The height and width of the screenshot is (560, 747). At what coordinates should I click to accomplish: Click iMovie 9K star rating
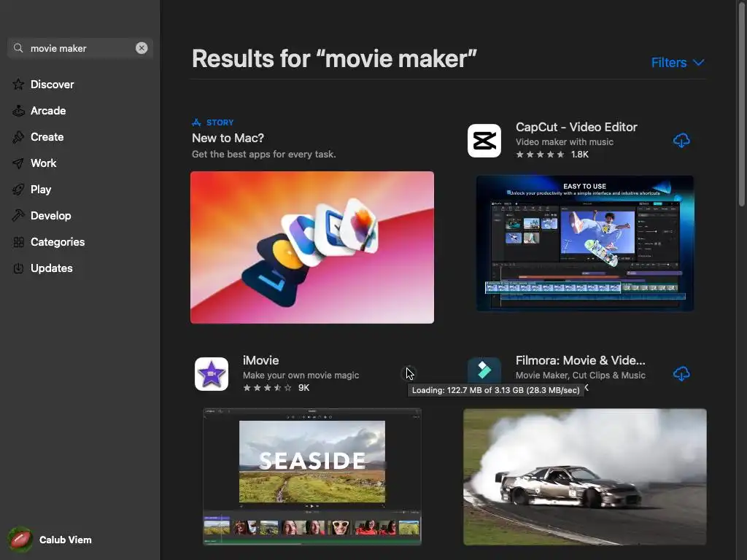click(276, 388)
